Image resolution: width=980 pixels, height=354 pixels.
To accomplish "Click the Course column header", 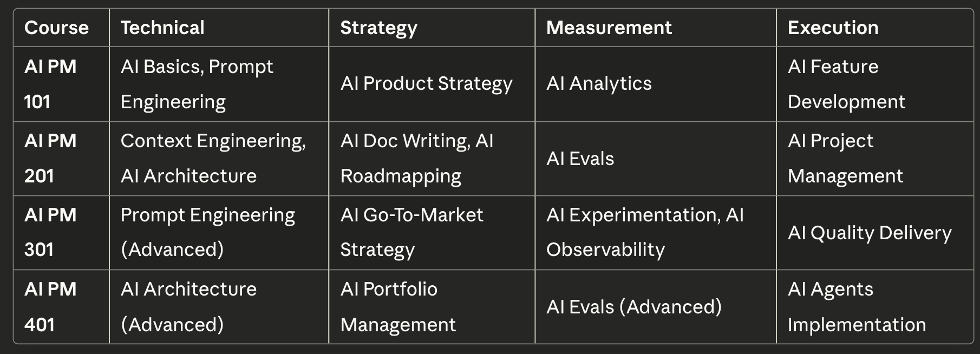I will (x=56, y=28).
